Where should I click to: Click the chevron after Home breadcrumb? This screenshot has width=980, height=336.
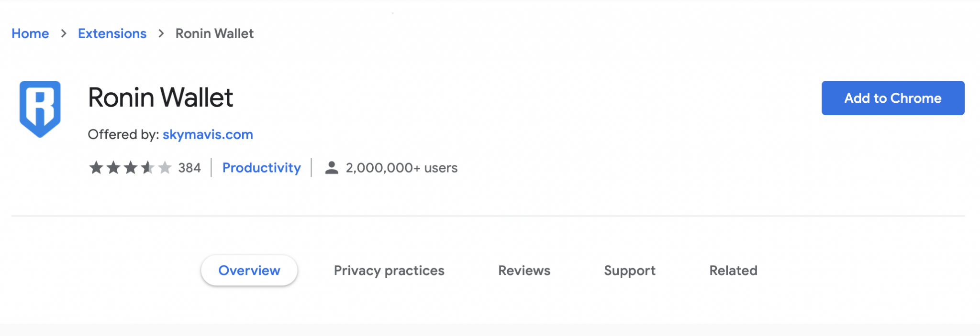point(64,33)
